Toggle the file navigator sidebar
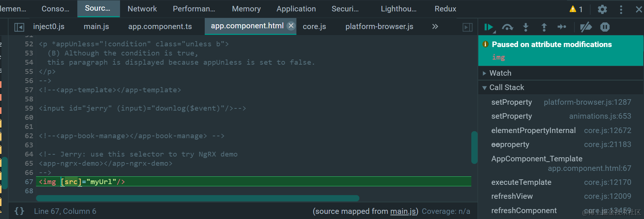This screenshot has height=219, width=644. click(19, 27)
